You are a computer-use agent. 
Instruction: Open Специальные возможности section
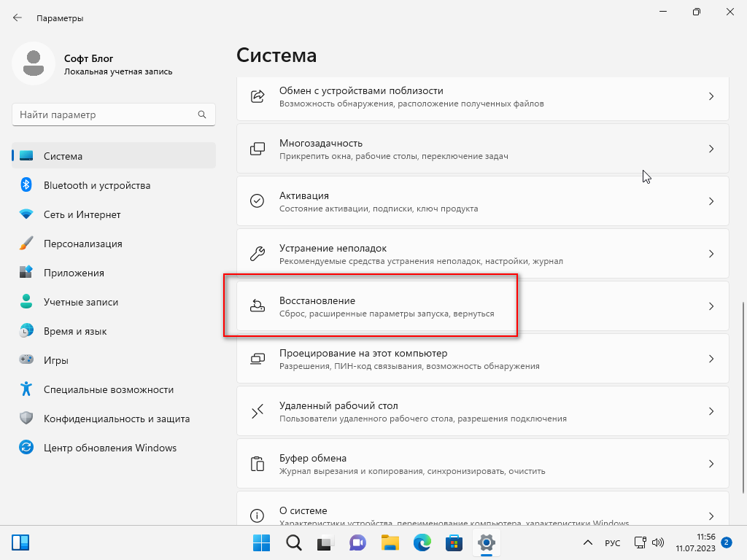[114, 389]
